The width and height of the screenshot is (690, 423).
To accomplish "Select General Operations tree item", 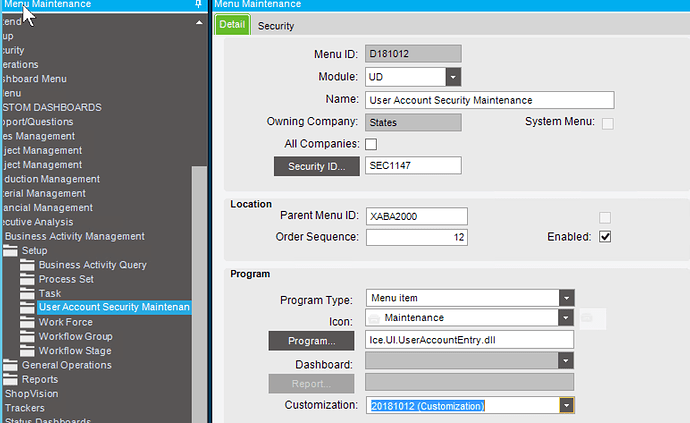I will [x=66, y=365].
